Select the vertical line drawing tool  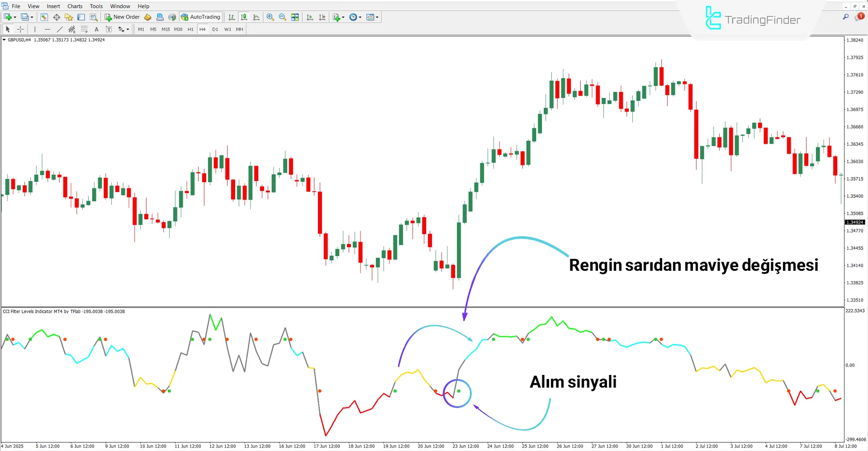click(x=35, y=29)
